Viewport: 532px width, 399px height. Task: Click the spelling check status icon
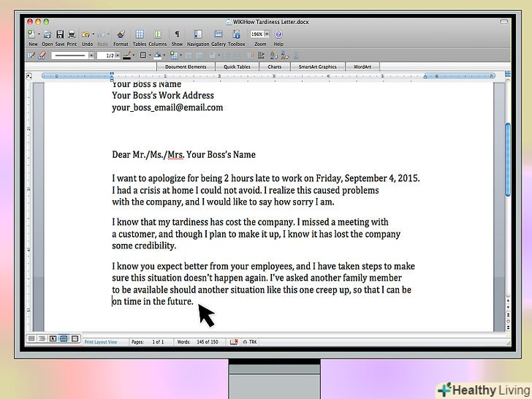point(234,342)
